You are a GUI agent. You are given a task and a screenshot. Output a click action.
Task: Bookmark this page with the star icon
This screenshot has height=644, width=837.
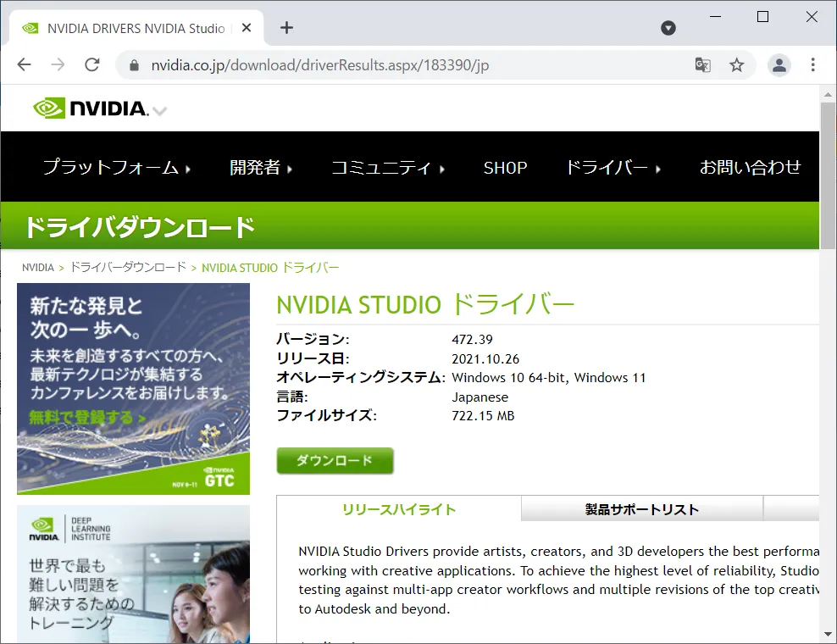pos(737,65)
